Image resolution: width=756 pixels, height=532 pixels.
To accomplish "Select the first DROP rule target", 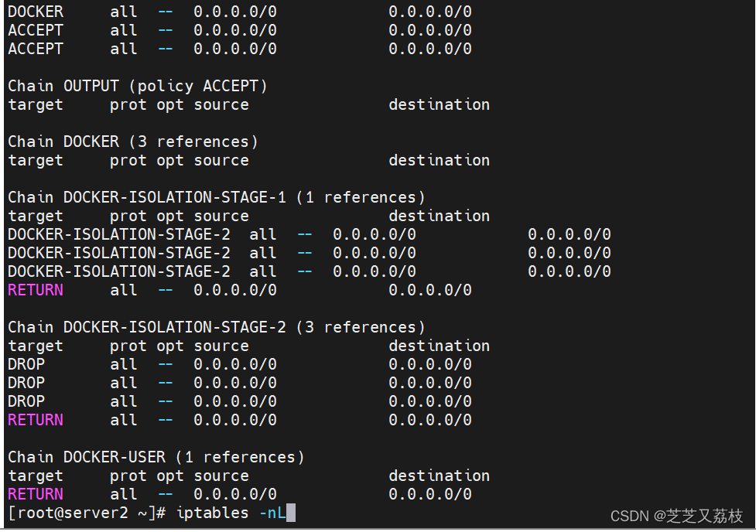I will point(26,364).
